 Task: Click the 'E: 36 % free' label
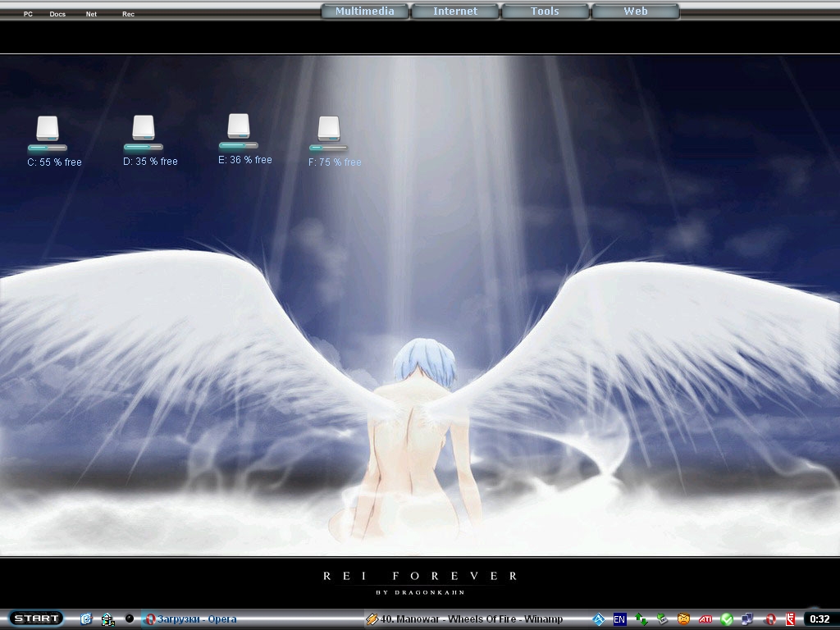pos(244,160)
